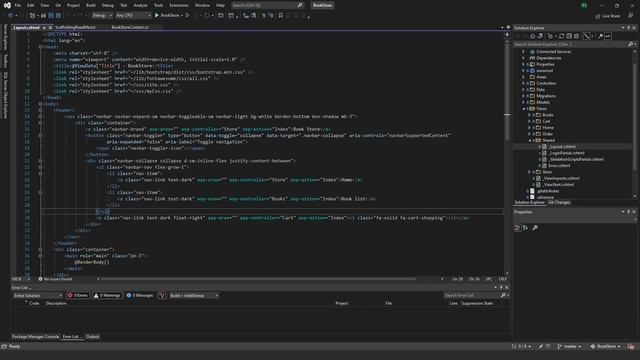The width and height of the screenshot is (640, 360).
Task: Open the Build menu
Action: [91, 5]
